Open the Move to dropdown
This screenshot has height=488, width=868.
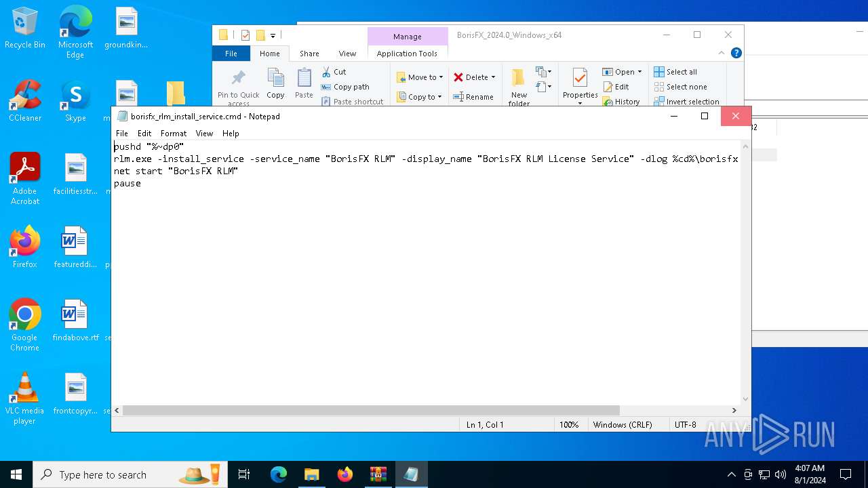(x=420, y=77)
